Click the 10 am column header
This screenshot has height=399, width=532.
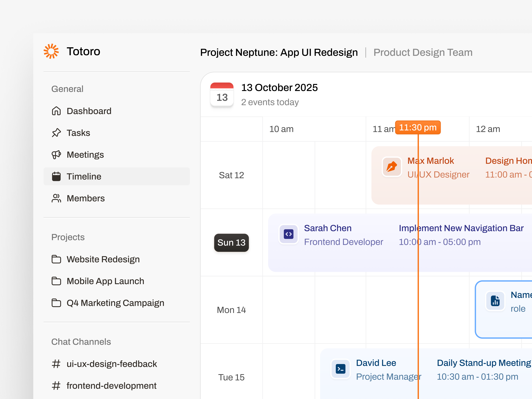pyautogui.click(x=281, y=129)
